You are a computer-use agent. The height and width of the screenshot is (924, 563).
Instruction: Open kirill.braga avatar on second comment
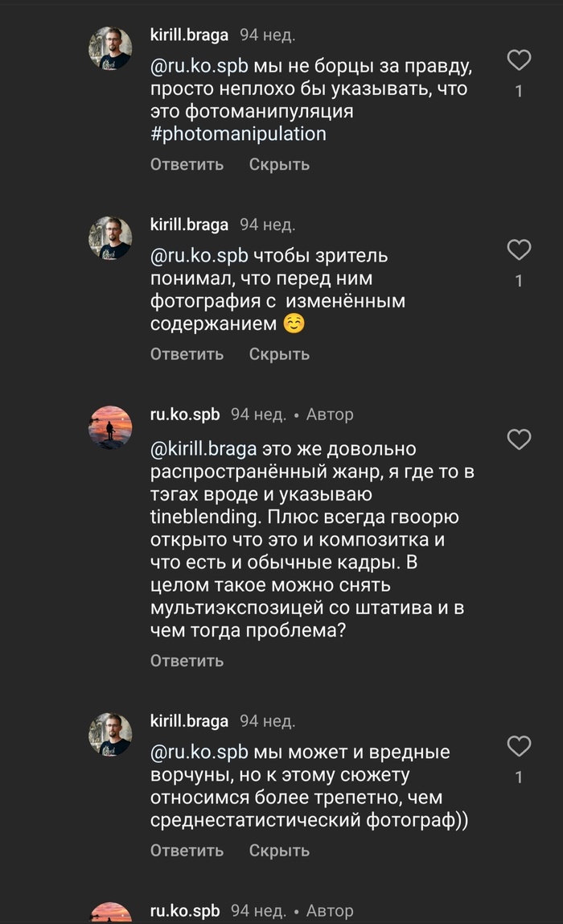click(x=109, y=237)
